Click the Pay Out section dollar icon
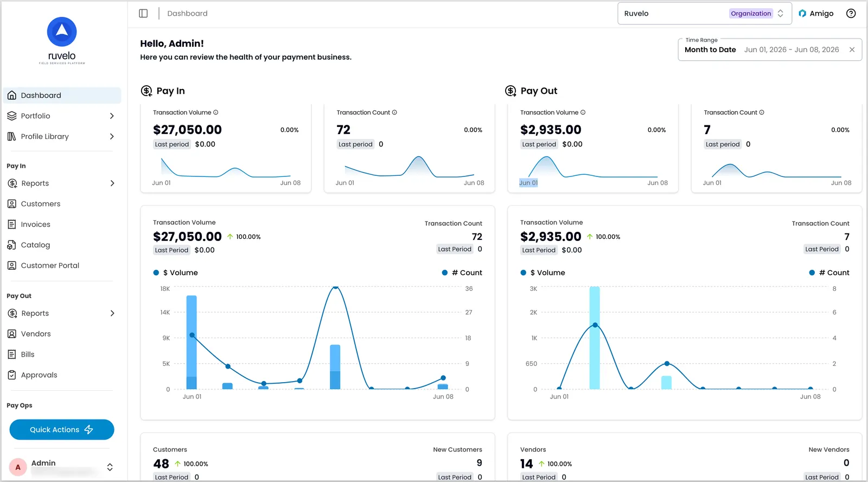 pos(510,91)
